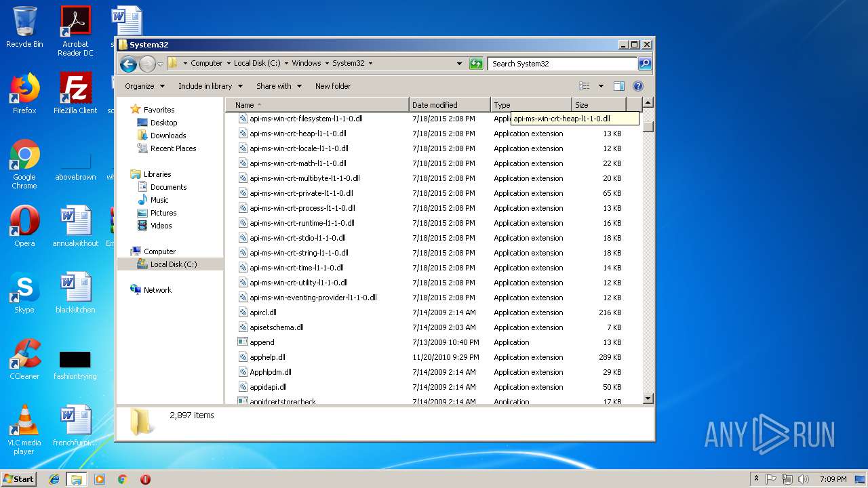
Task: Click Windows in the address breadcrumb
Action: tap(307, 63)
